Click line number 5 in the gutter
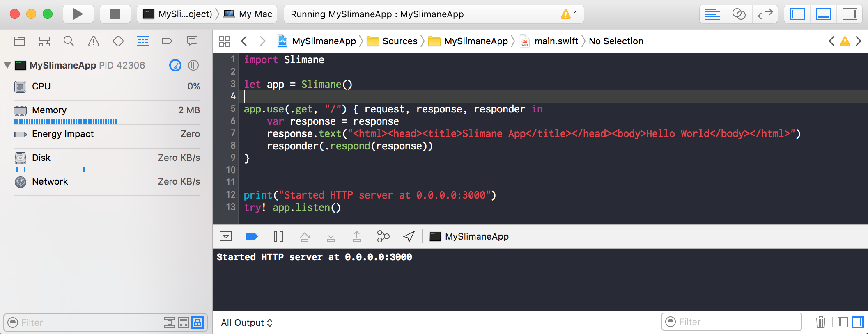 (233, 108)
